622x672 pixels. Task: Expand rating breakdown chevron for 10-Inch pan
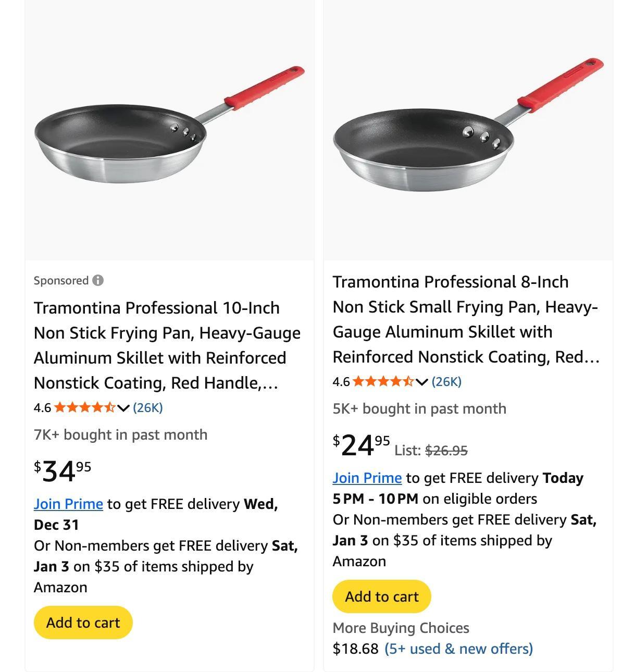[123, 408]
